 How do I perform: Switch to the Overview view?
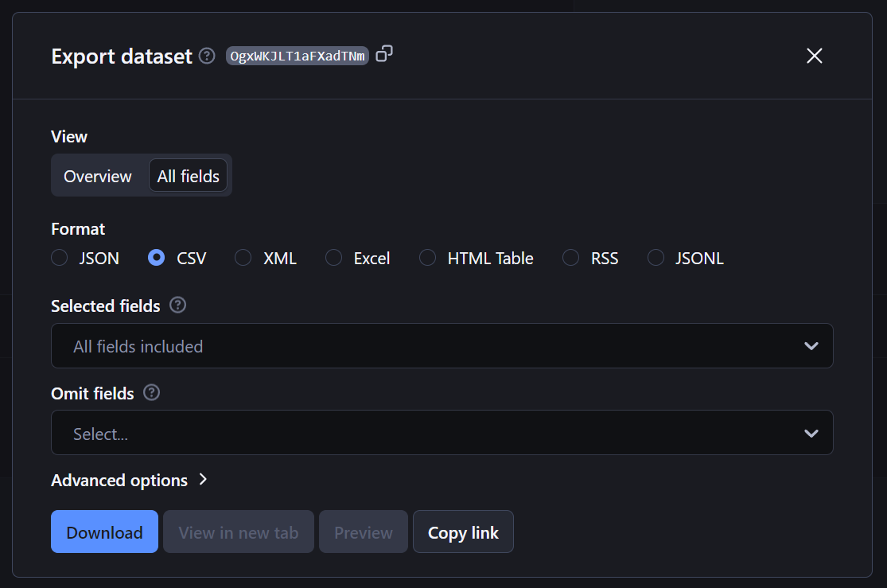pyautogui.click(x=97, y=175)
